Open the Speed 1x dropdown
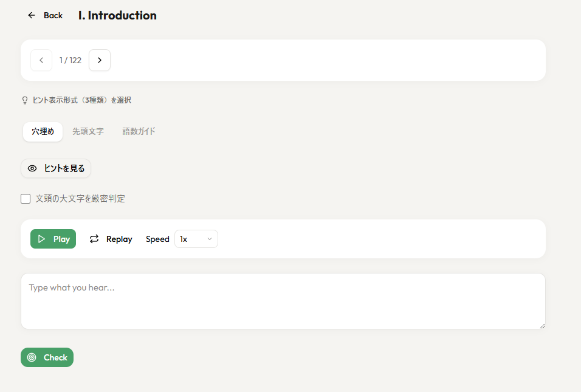The height and width of the screenshot is (392, 581). click(x=196, y=239)
